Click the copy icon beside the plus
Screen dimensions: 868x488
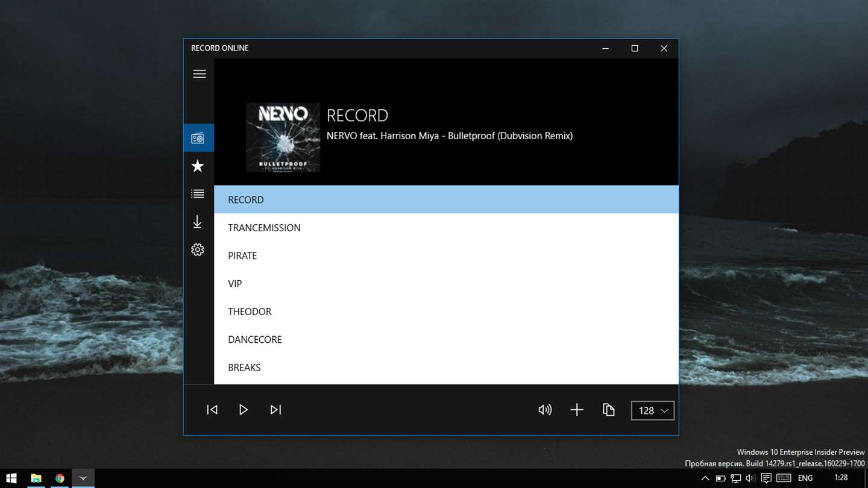609,410
